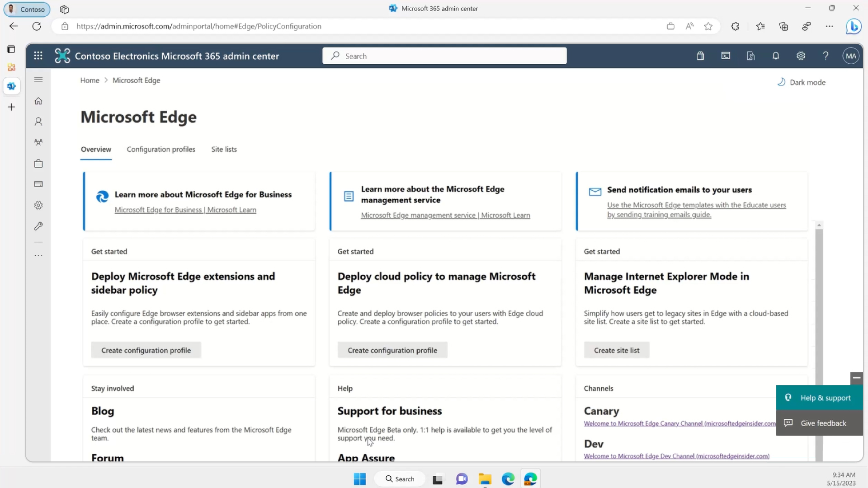Click the Microsoft 365 apps grid icon
868x488 pixels.
(x=38, y=56)
